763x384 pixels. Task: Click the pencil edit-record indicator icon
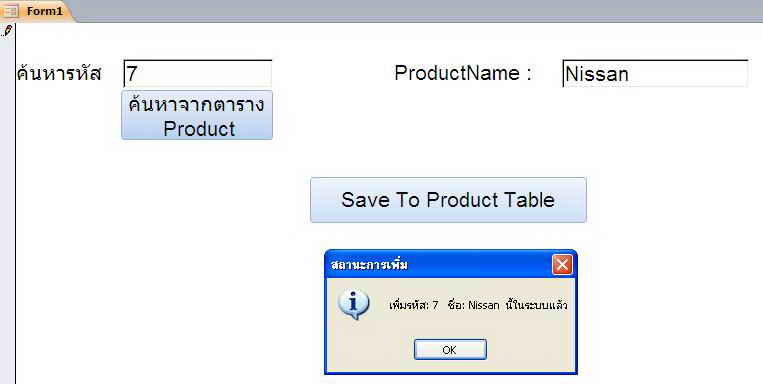(7, 31)
